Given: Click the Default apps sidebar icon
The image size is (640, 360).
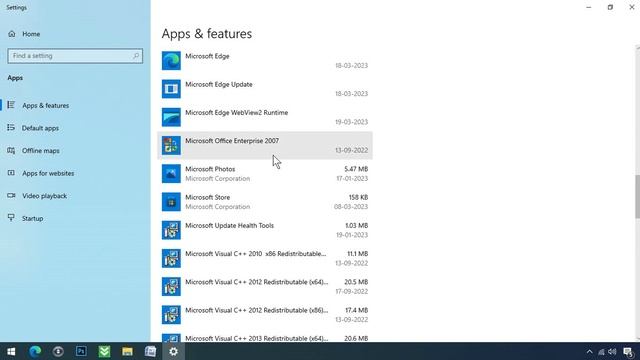Looking at the screenshot, I should (11, 128).
